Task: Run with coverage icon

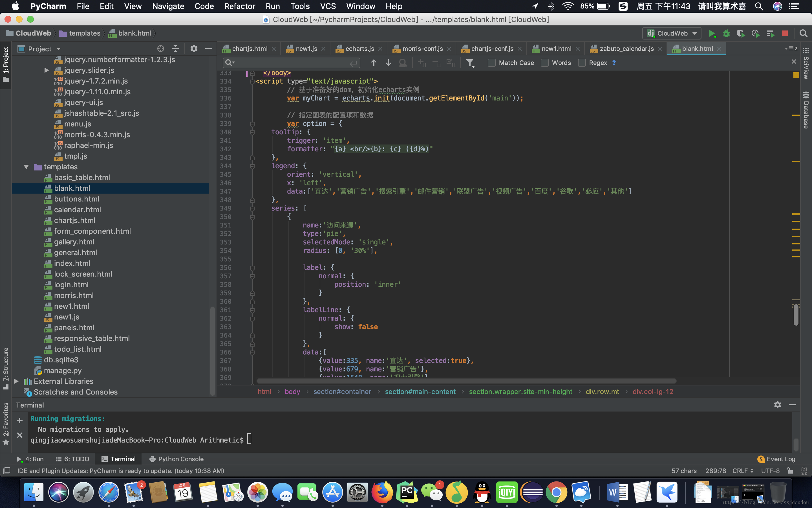Action: (741, 34)
